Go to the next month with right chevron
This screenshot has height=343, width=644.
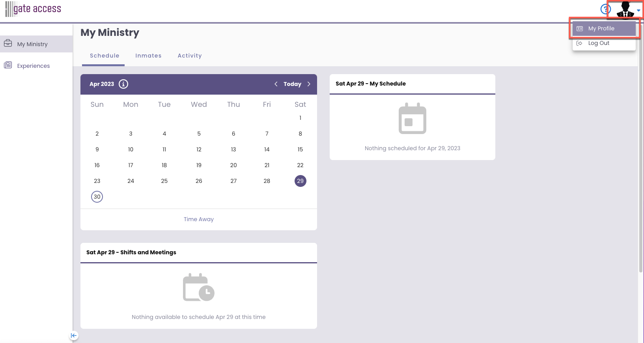coord(309,84)
